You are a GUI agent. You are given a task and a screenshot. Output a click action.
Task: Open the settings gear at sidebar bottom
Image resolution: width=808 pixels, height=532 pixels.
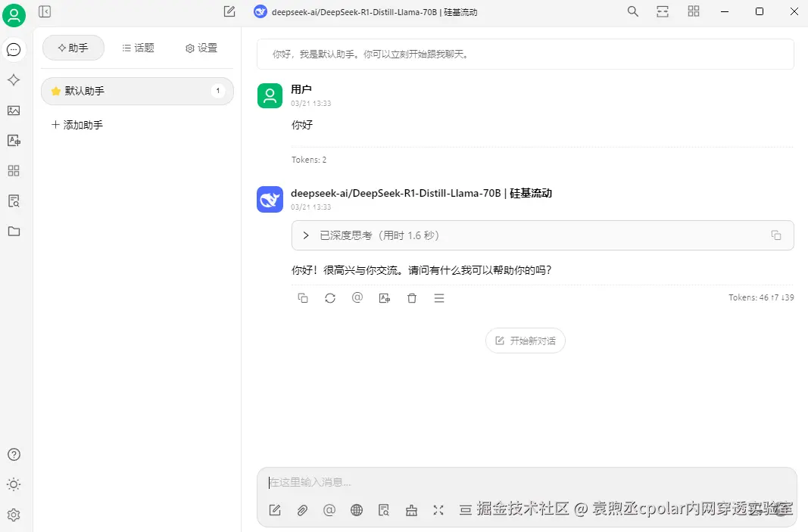click(14, 515)
